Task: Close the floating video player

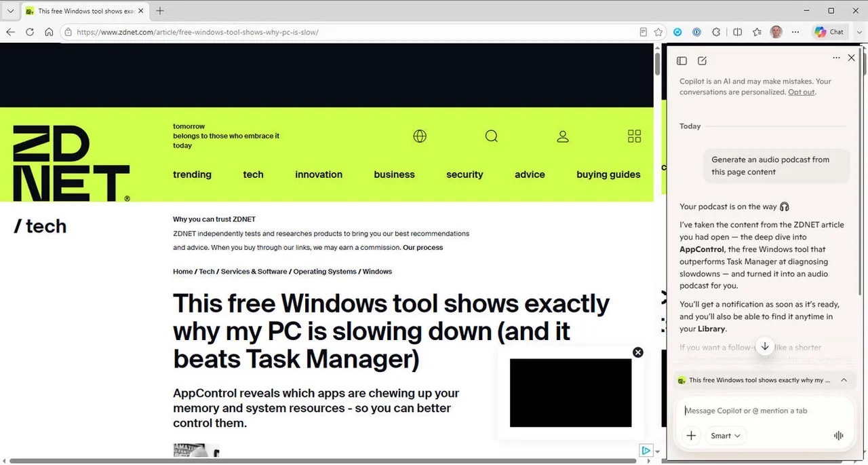Action: coord(637,352)
